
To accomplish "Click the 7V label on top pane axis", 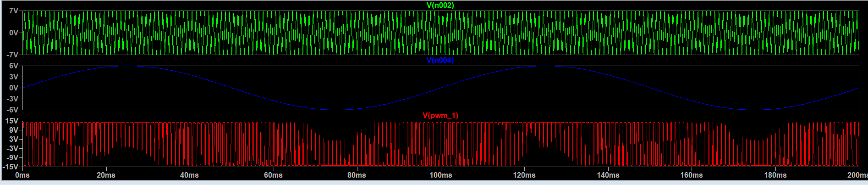I will 13,11.
